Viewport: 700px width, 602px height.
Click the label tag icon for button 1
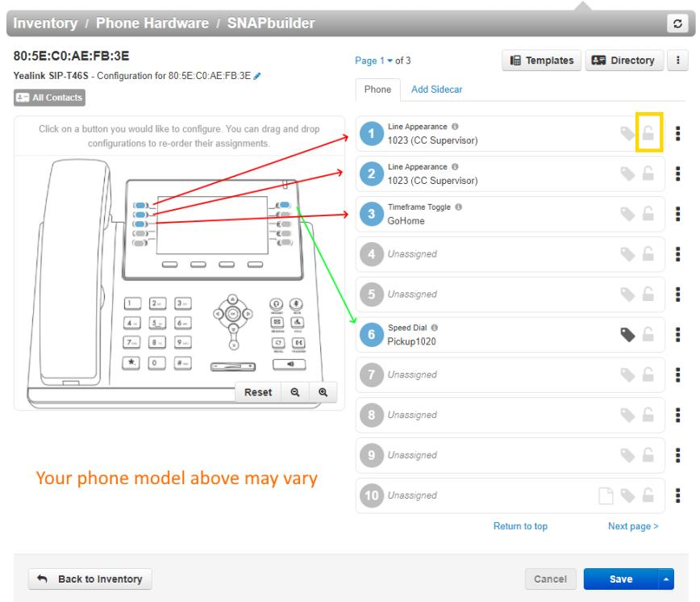[627, 133]
